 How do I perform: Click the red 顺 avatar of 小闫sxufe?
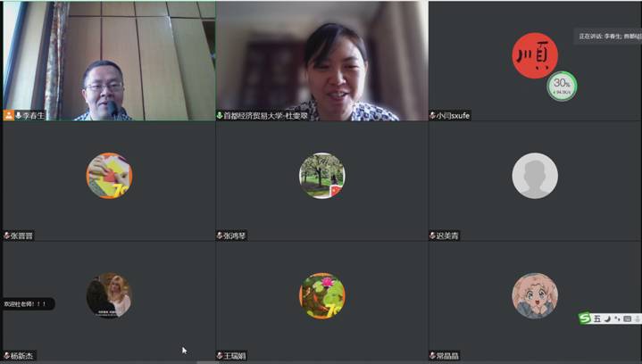534,55
